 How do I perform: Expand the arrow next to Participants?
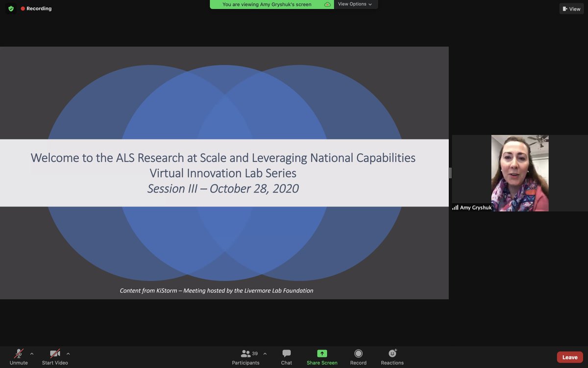click(x=265, y=353)
